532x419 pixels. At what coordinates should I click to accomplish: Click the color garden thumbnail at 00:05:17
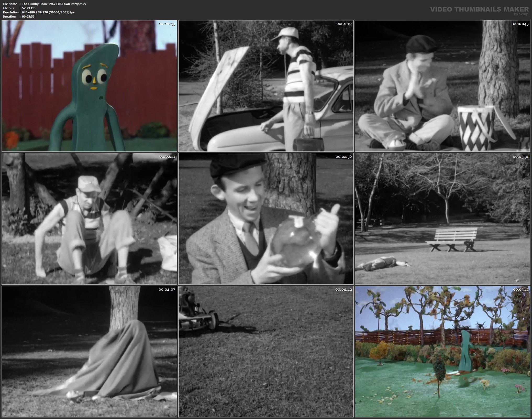(x=443, y=352)
